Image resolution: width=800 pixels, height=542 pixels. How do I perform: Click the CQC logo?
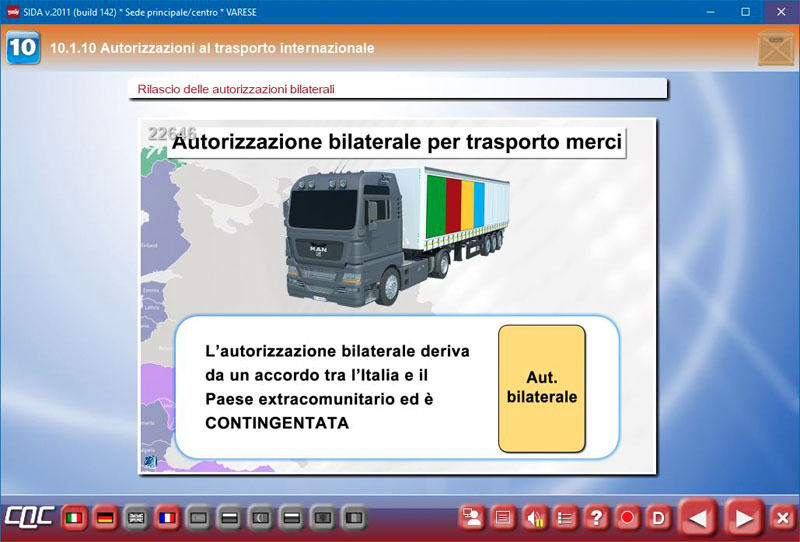coord(27,518)
